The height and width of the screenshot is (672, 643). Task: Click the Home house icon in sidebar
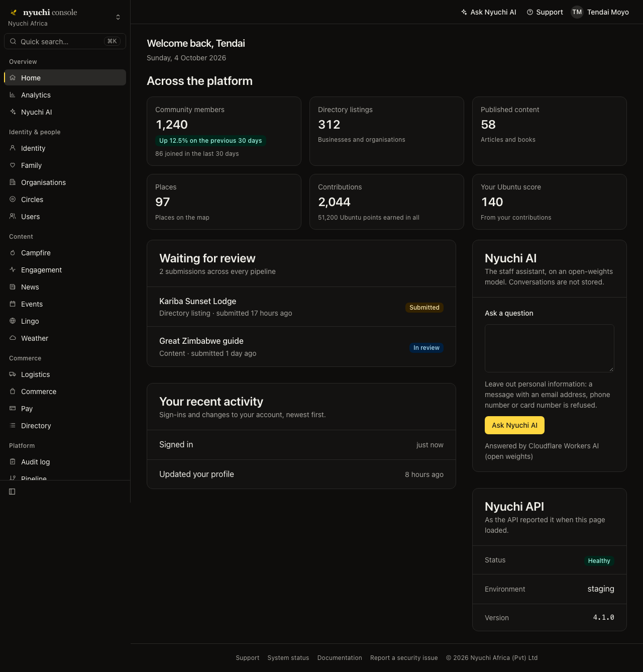point(13,78)
